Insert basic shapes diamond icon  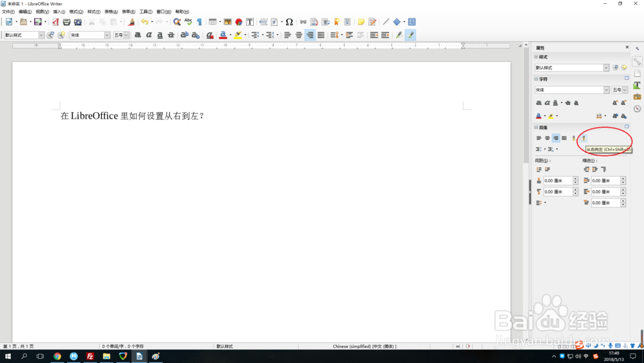[397, 22]
